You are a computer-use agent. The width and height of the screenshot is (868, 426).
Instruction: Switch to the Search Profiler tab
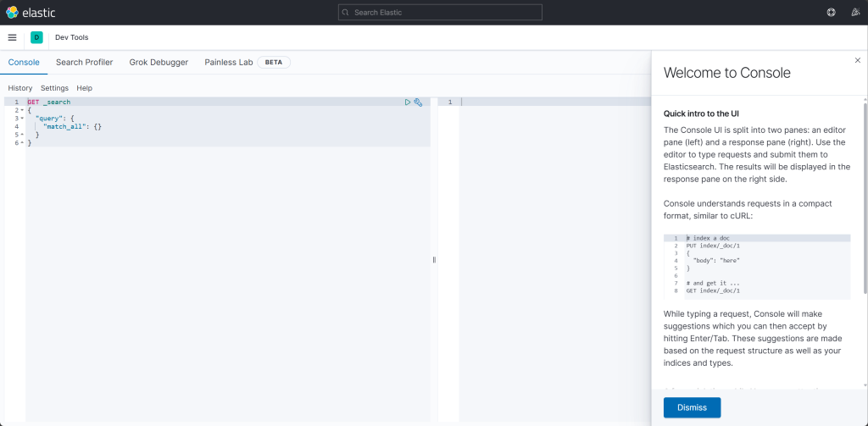[x=84, y=63]
